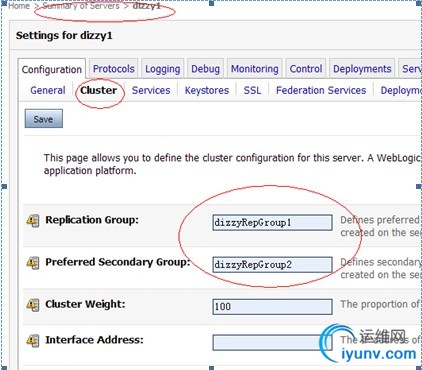Open Summary of Servers breadcrumb
422x370 pixels.
click(x=81, y=6)
